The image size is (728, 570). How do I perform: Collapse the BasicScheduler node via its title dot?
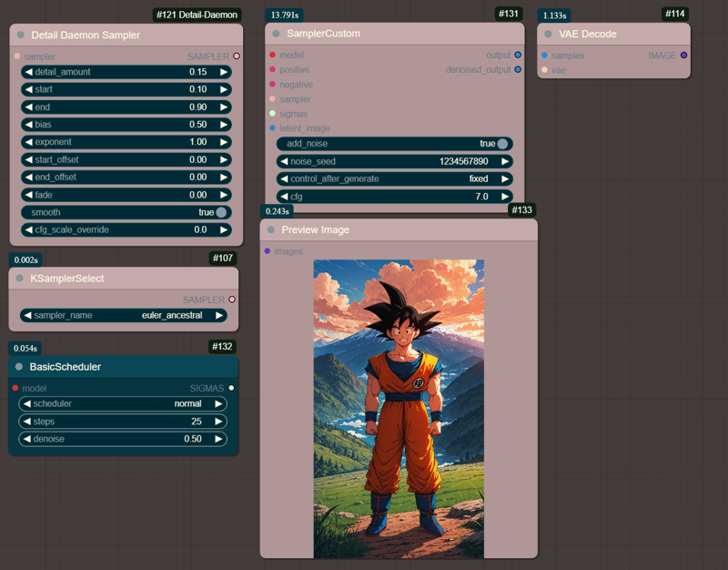(x=19, y=367)
